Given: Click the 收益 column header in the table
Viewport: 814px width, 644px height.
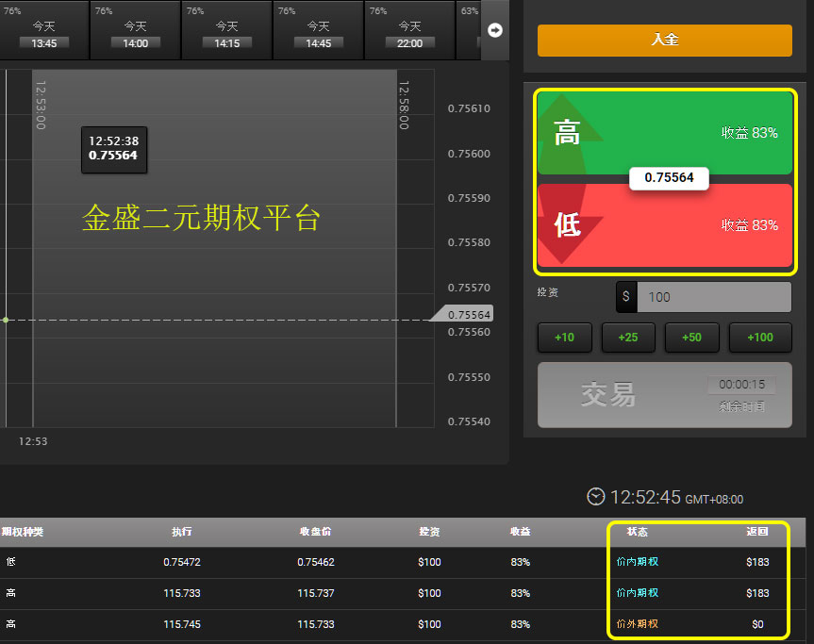Looking at the screenshot, I should click(x=520, y=532).
